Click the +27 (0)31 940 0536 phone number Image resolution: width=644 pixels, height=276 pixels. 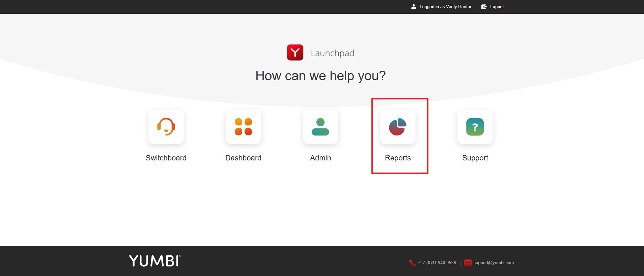coord(437,263)
